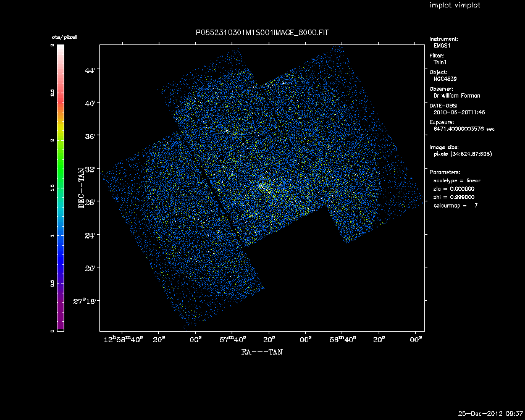Click the 'DATE-OBS:' heading
525x420 pixels.
tap(443, 106)
